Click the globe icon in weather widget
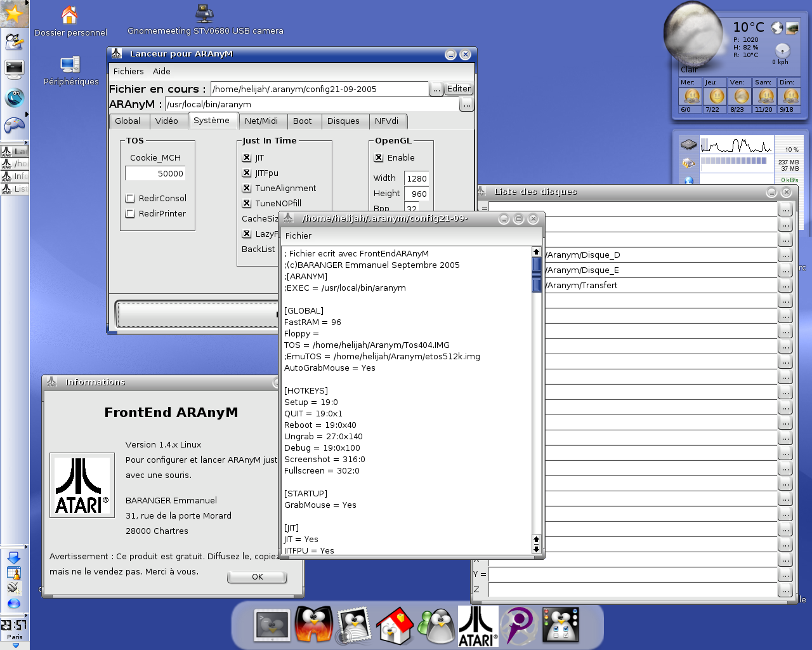 (x=777, y=27)
